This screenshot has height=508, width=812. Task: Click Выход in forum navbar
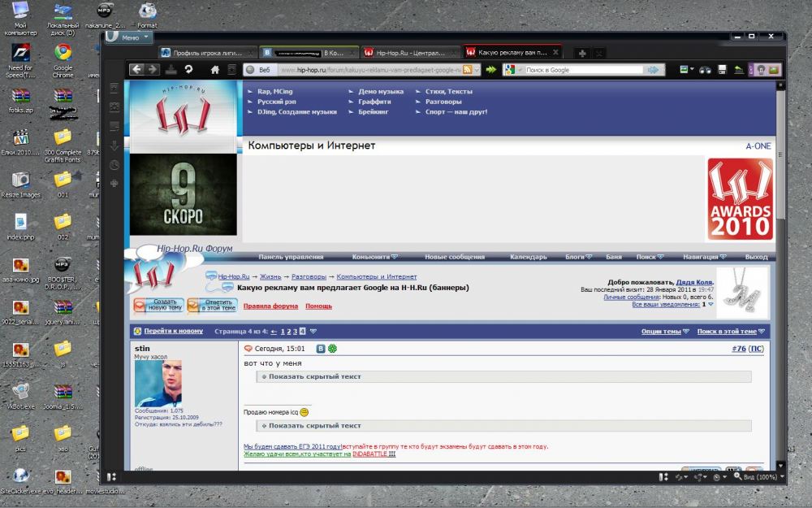756,257
